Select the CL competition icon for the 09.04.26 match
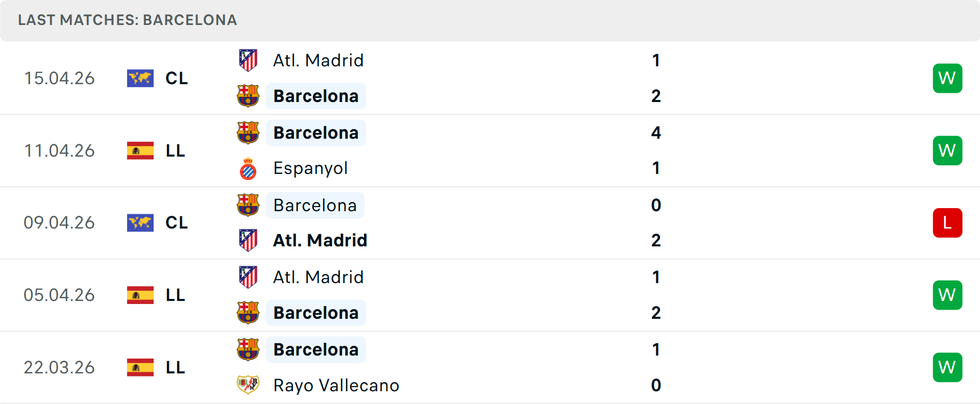This screenshot has height=404, width=980. (x=140, y=223)
